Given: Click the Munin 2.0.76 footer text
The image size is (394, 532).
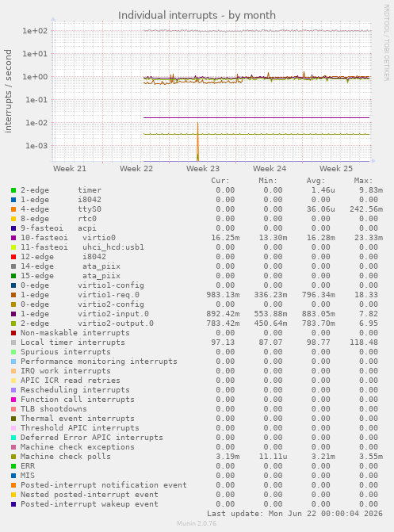Looking at the screenshot, I should tap(197, 523).
